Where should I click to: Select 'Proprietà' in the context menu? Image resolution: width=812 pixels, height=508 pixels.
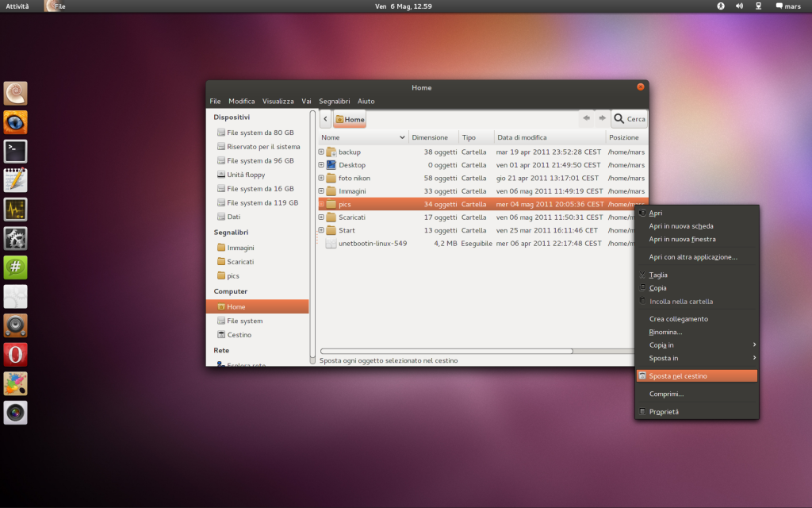[664, 412]
